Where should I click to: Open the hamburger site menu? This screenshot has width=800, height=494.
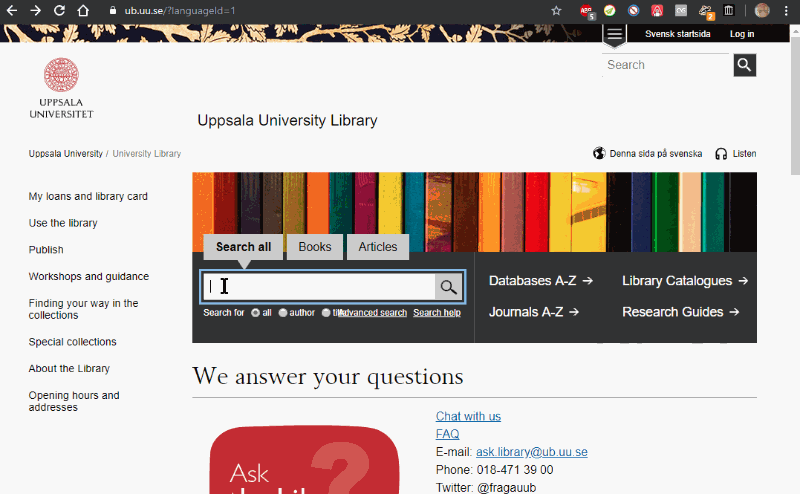[x=614, y=34]
